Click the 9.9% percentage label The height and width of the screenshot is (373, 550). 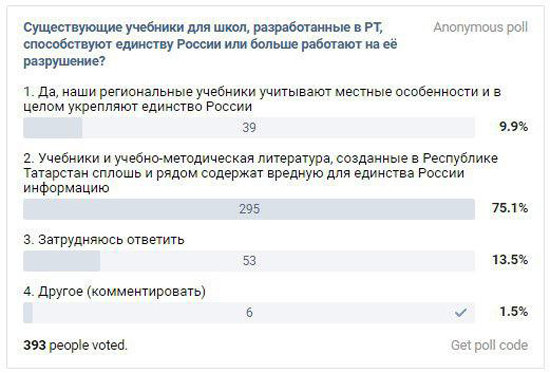click(514, 127)
